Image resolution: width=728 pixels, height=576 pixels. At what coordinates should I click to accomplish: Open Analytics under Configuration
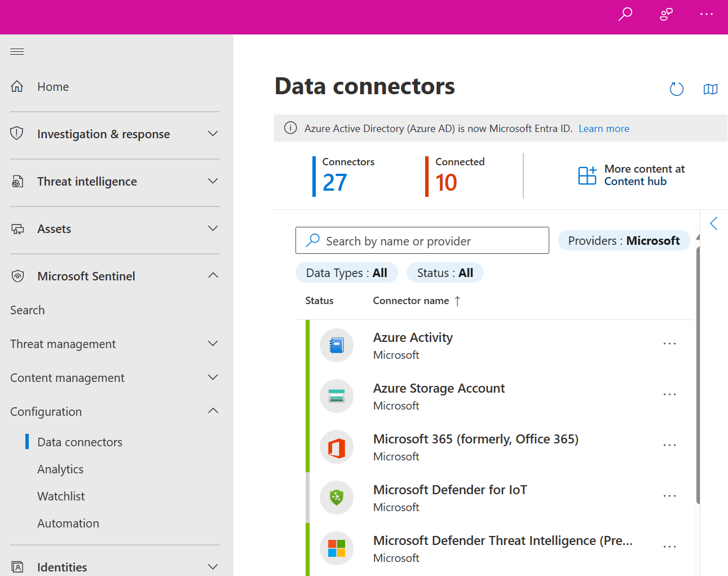tap(60, 469)
